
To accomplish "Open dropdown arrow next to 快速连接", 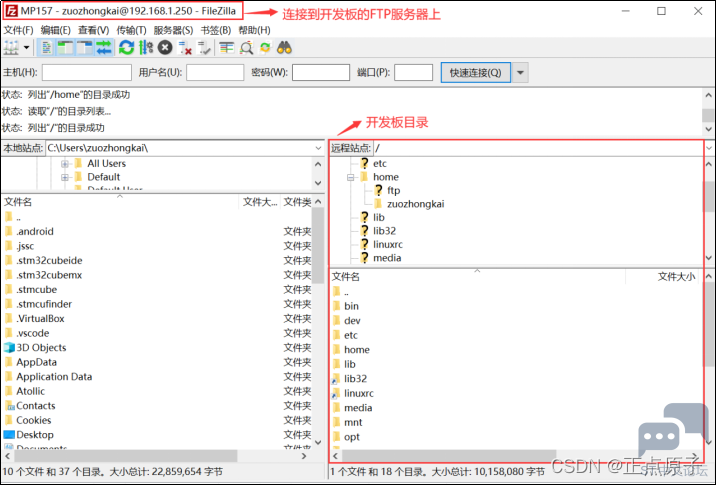I will tap(521, 72).
